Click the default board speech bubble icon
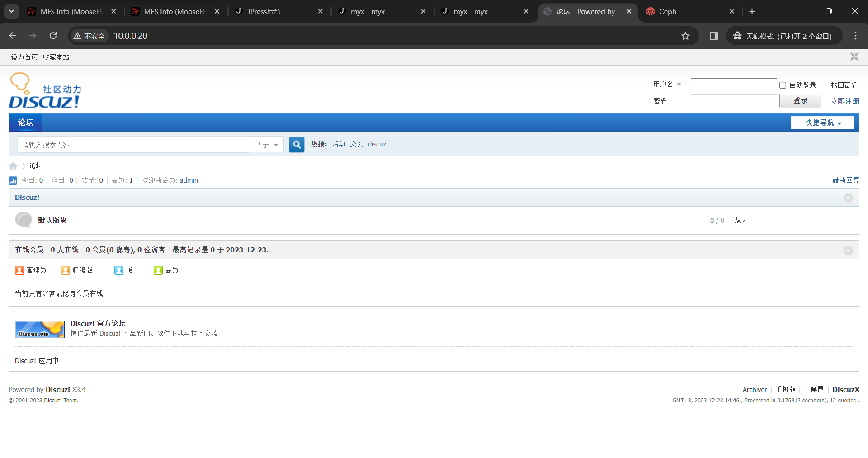868x458 pixels. (24, 220)
